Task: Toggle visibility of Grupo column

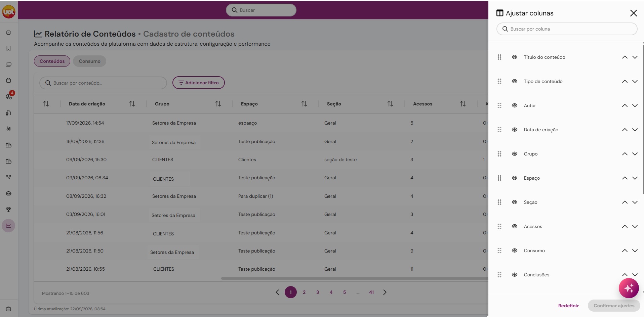Action: click(x=514, y=154)
